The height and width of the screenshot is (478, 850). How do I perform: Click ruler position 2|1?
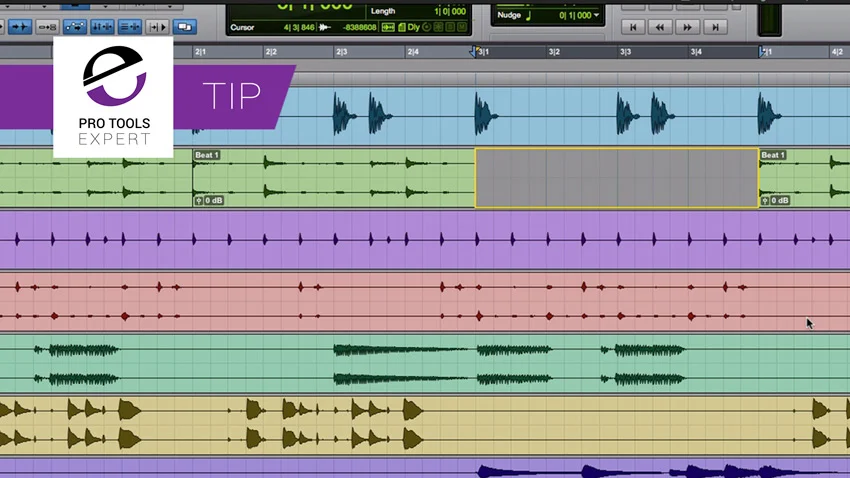201,52
